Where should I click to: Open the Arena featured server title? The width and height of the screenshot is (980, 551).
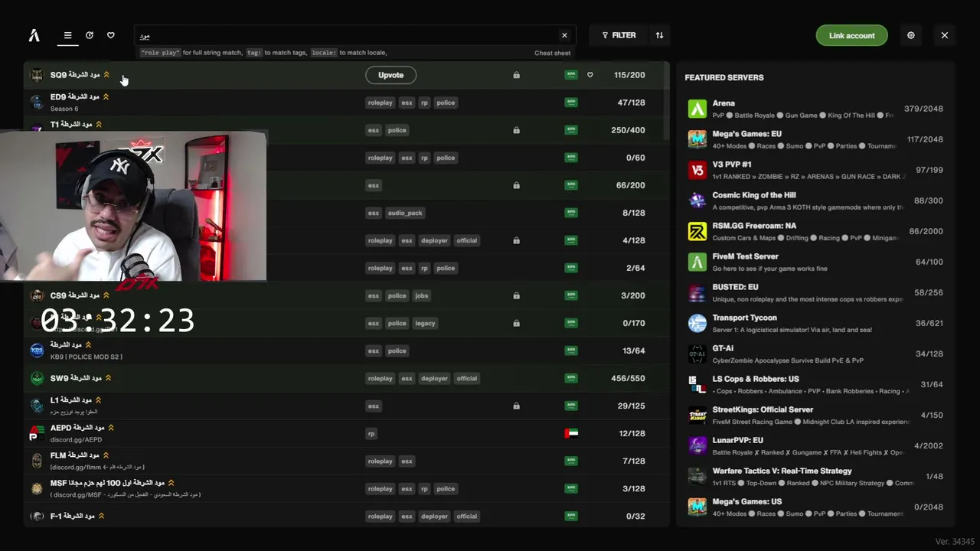coord(724,103)
